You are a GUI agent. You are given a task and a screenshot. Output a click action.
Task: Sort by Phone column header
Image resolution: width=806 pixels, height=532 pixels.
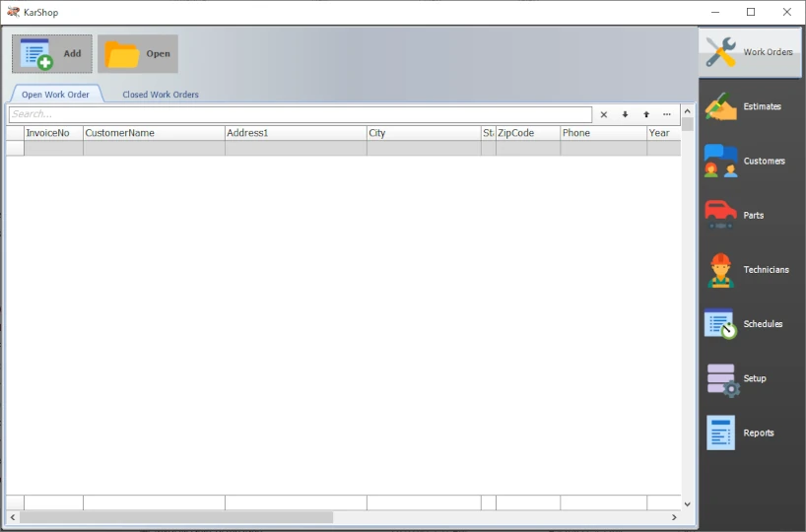[x=603, y=133]
